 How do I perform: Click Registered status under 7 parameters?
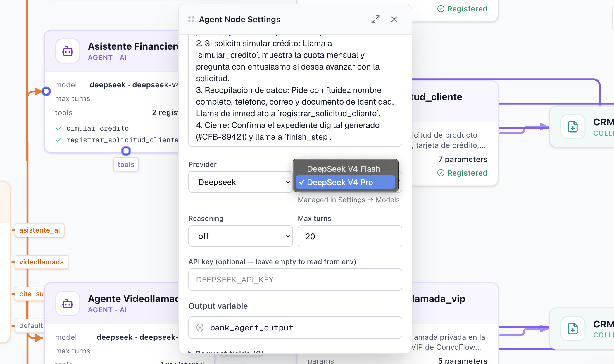[x=462, y=173]
